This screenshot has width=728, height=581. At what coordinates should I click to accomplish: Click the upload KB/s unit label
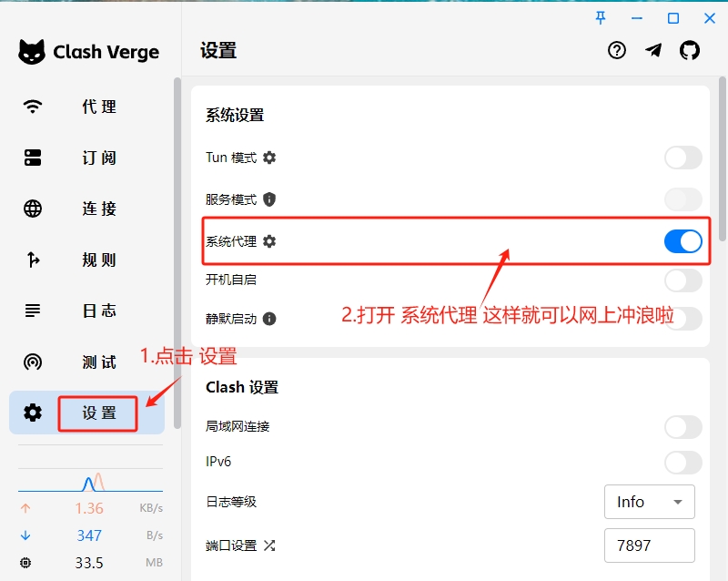tap(151, 508)
